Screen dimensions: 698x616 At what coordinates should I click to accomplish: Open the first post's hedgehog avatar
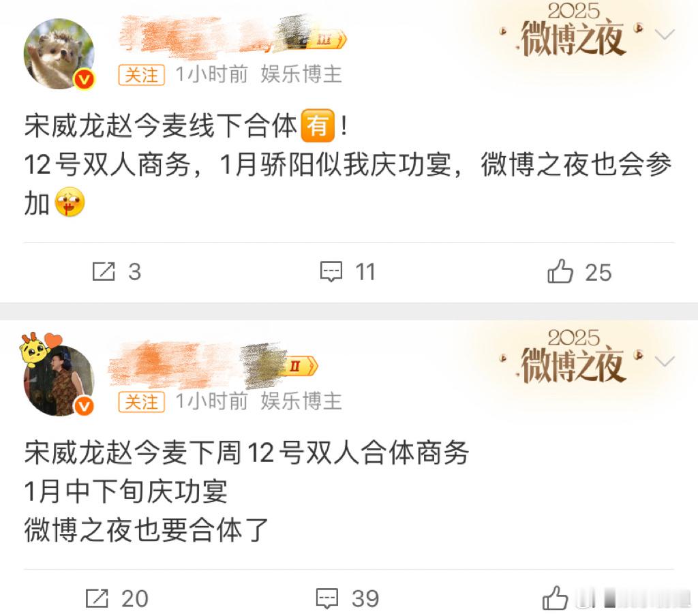coord(59,53)
